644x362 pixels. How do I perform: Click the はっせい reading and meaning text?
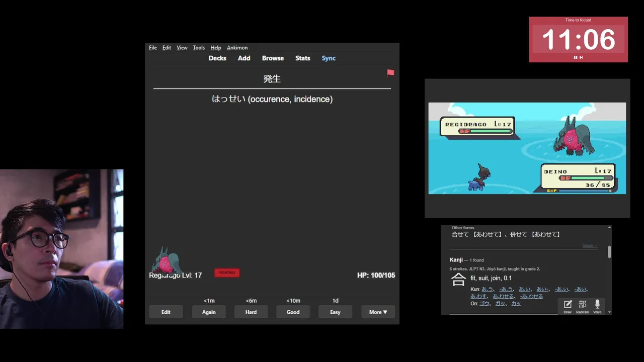coord(272,99)
